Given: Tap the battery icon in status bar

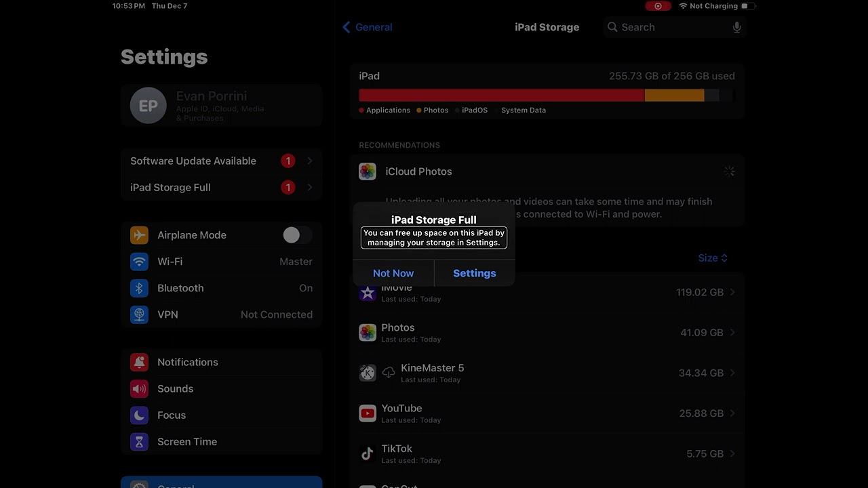Looking at the screenshot, I should 749,6.
